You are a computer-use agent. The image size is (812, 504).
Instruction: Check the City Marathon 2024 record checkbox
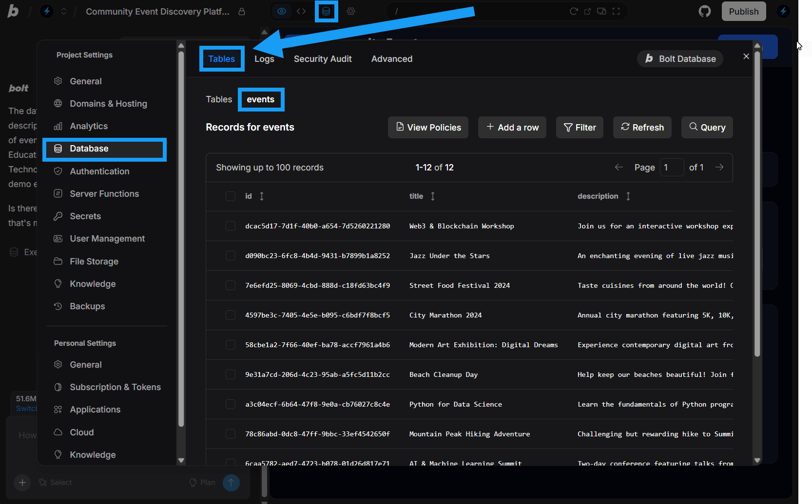[x=231, y=315]
